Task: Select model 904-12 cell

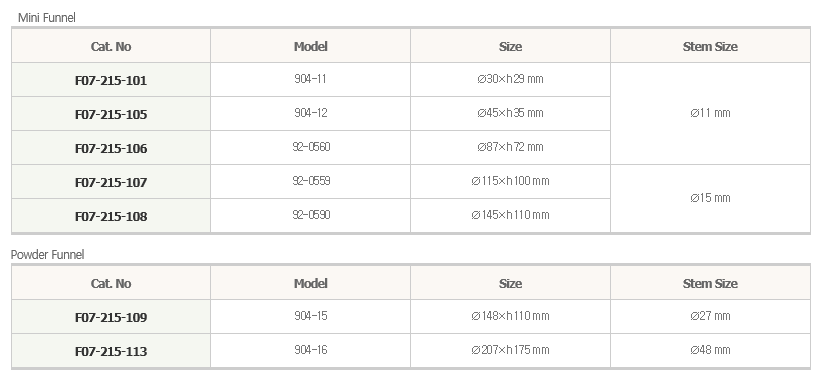Action: coord(311,113)
